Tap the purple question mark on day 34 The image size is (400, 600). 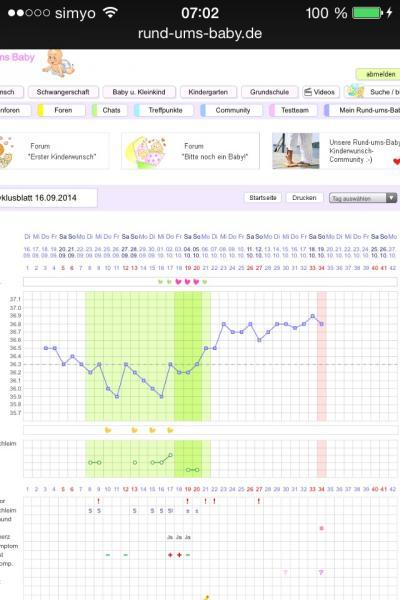(321, 572)
